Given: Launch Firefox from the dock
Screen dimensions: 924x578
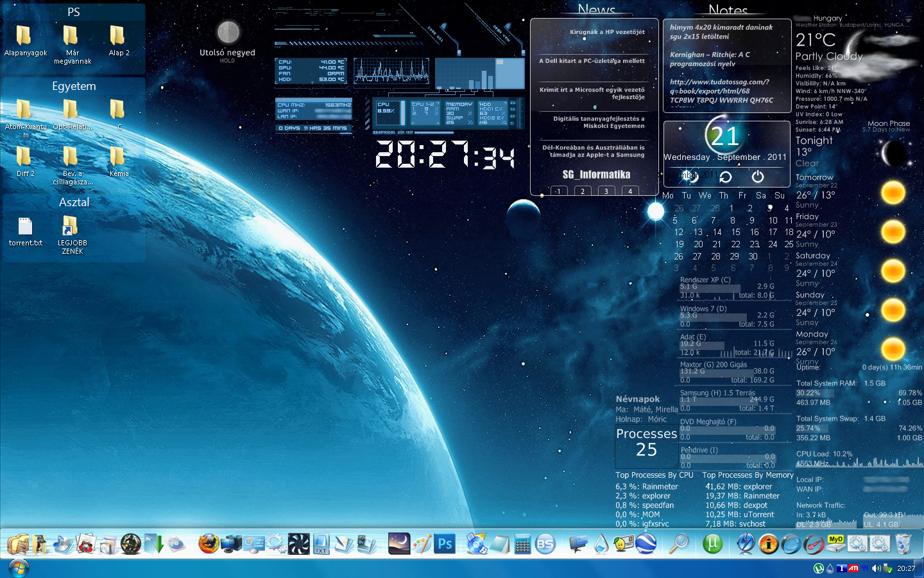Looking at the screenshot, I should (209, 544).
